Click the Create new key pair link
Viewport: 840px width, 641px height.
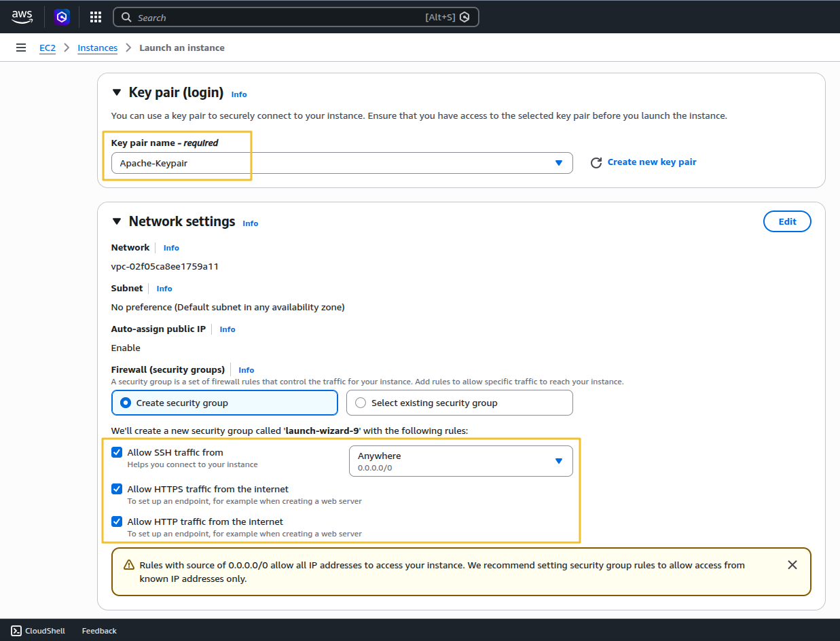(651, 162)
